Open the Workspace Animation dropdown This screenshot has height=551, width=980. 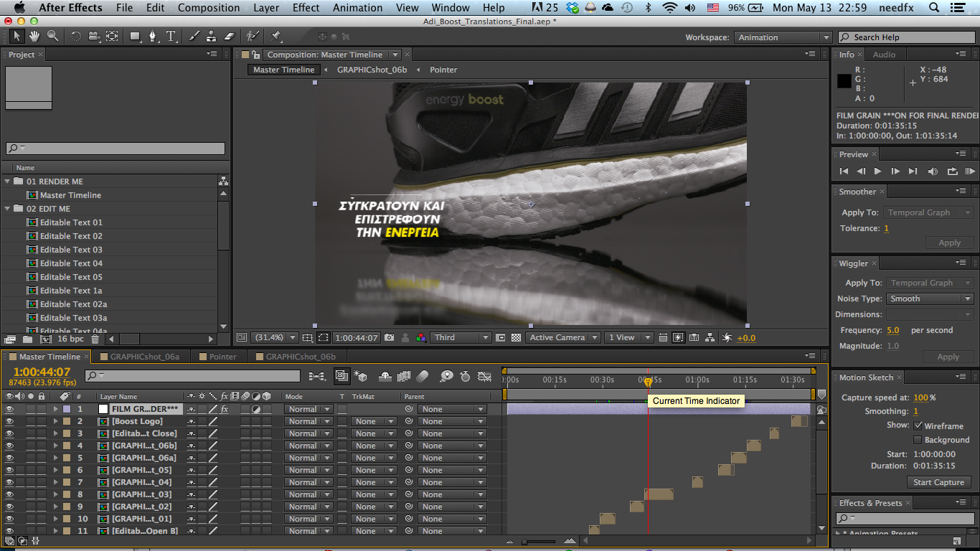coord(783,37)
